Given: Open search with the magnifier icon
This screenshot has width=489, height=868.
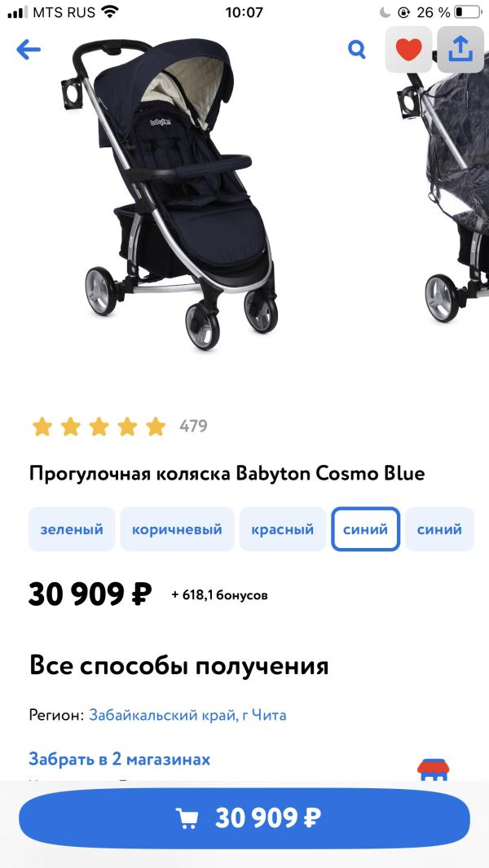Looking at the screenshot, I should tap(357, 50).
